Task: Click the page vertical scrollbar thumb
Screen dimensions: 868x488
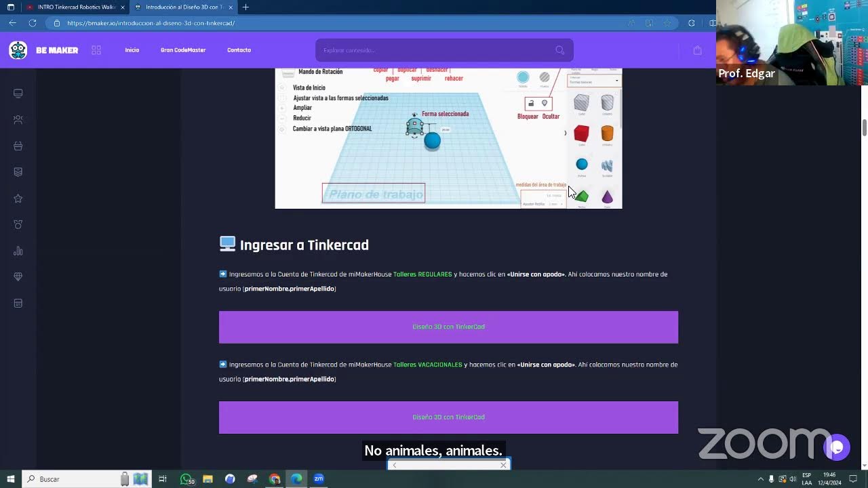Action: tap(864, 127)
